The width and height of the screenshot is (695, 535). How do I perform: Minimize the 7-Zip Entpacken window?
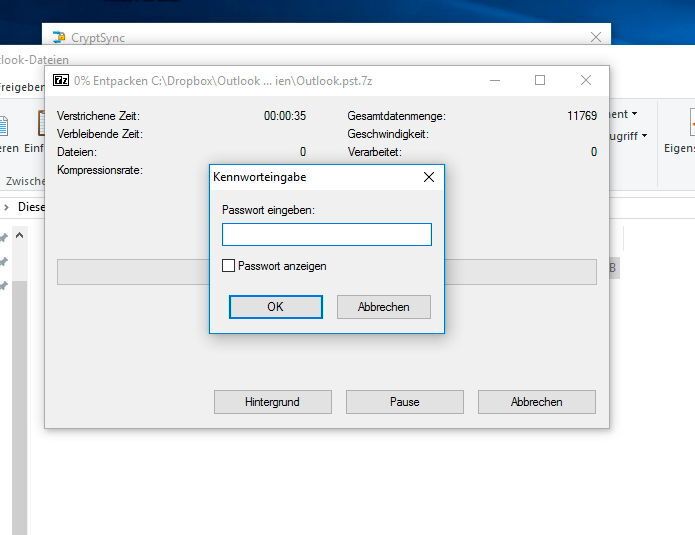tap(495, 81)
